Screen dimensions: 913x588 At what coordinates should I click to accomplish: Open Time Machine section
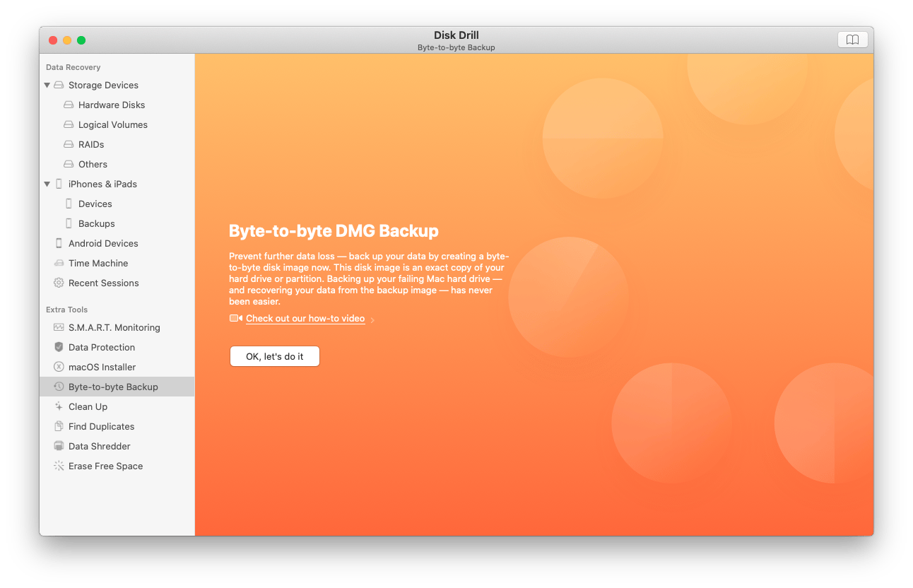tap(117, 263)
